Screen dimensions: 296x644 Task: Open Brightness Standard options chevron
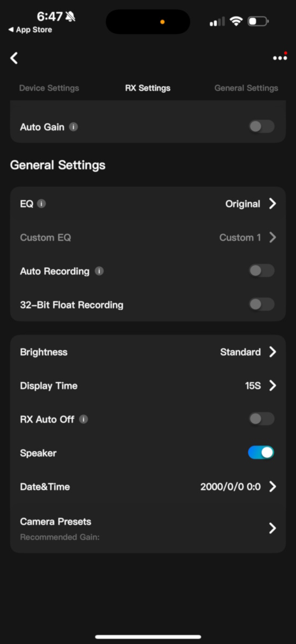272,352
